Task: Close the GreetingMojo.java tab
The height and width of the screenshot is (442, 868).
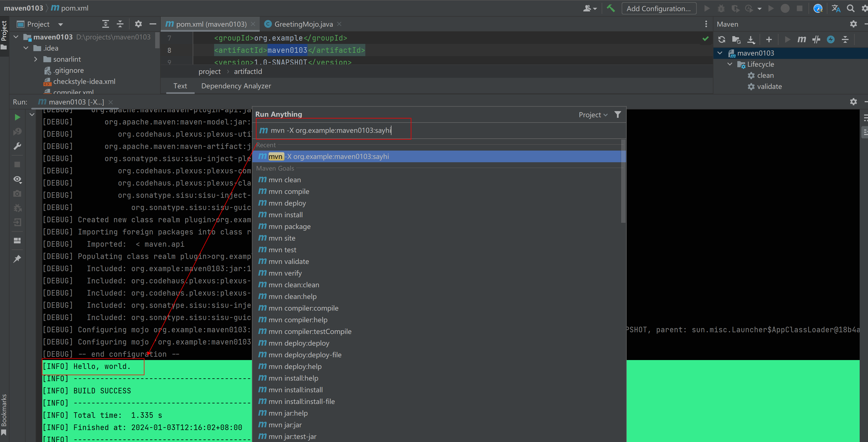Action: [x=339, y=24]
